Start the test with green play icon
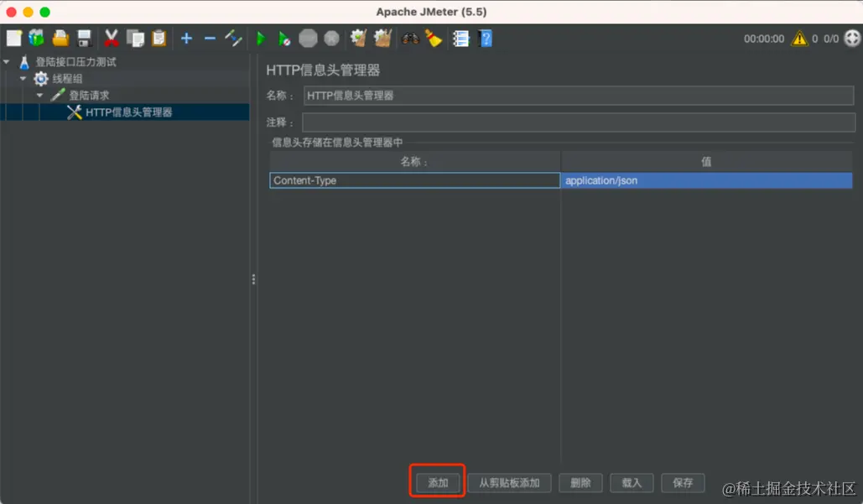This screenshot has width=863, height=504. pyautogui.click(x=261, y=38)
